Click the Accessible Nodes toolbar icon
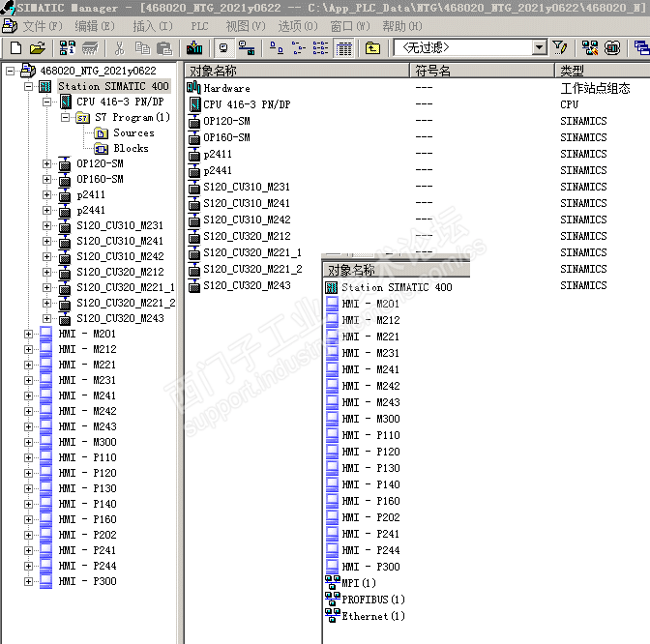The width and height of the screenshot is (650, 644). tap(67, 48)
